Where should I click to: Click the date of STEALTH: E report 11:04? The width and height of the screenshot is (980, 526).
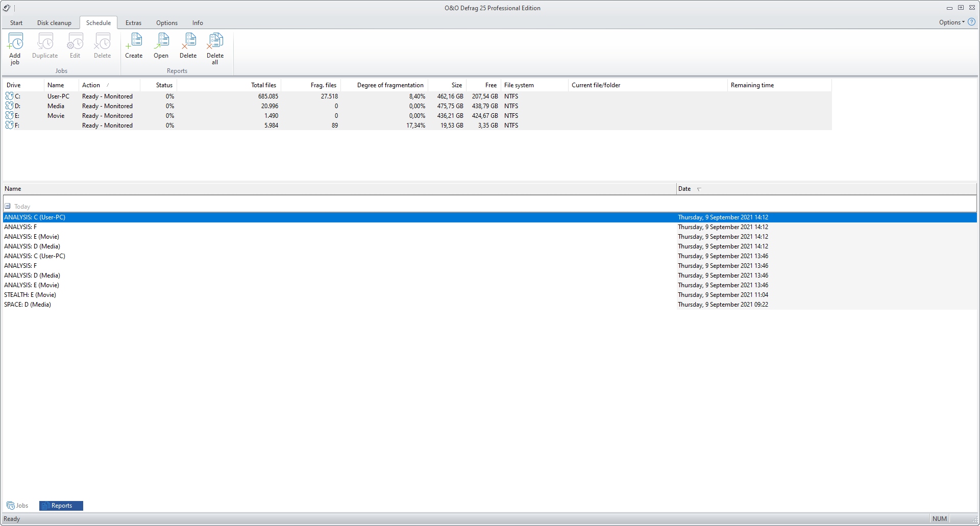coord(723,295)
